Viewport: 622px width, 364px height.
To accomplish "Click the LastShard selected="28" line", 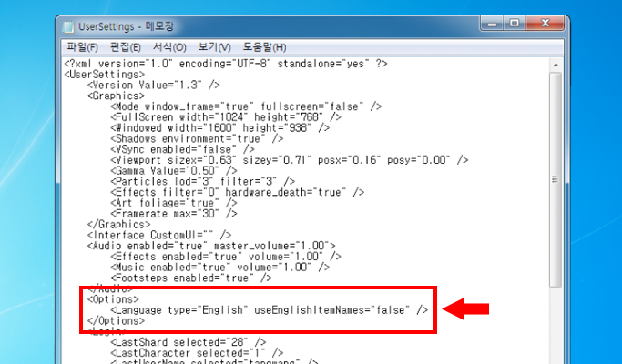I will [189, 342].
